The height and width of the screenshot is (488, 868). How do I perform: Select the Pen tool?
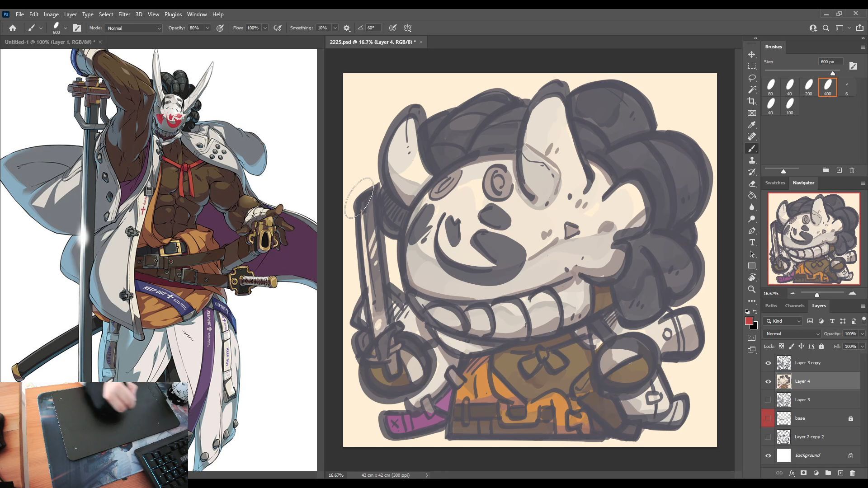click(x=752, y=231)
